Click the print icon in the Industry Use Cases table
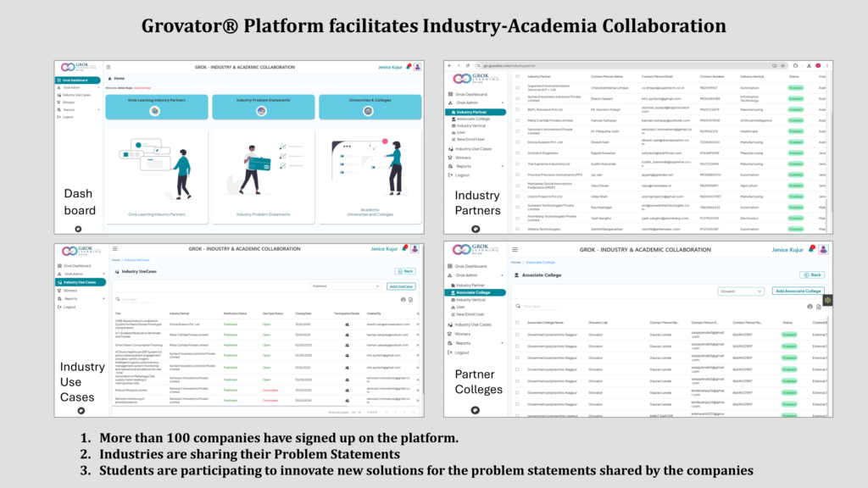This screenshot has width=868, height=488. tap(403, 299)
